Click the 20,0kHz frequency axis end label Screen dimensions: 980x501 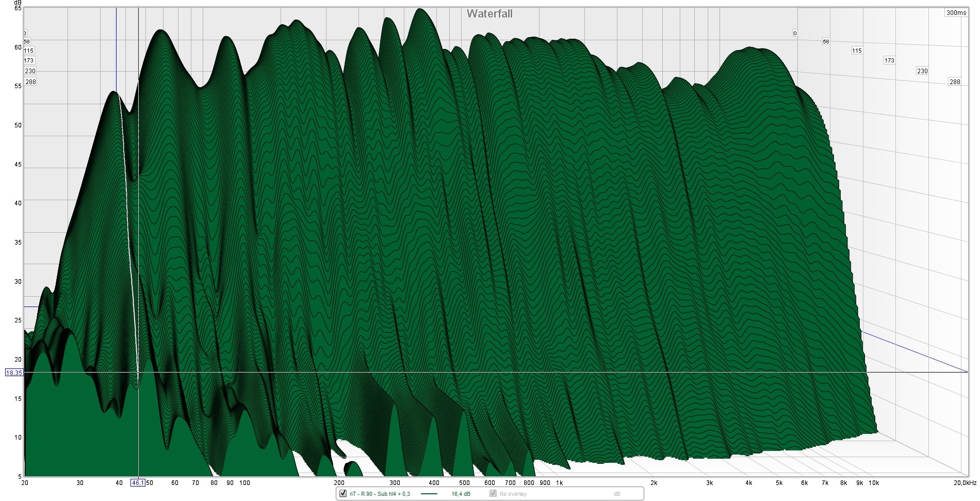point(965,483)
